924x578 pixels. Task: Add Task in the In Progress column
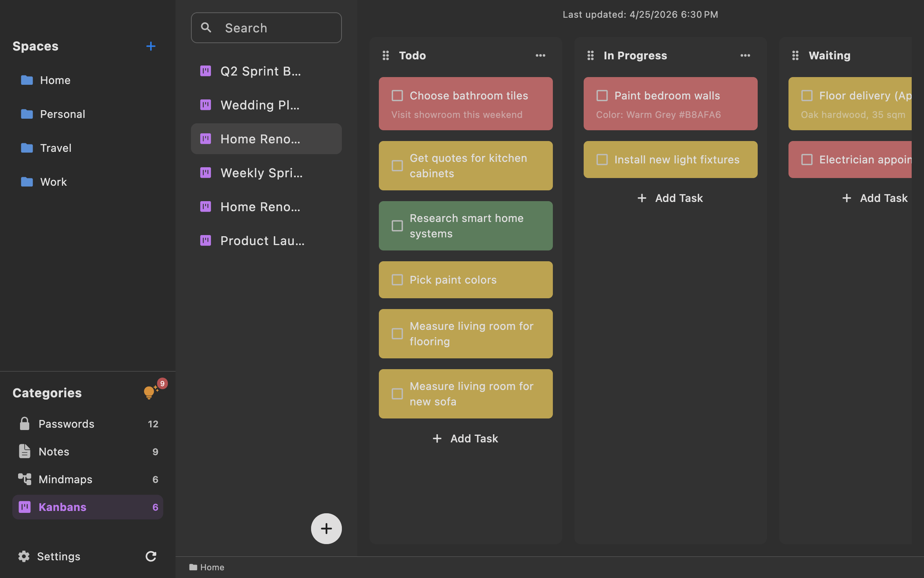tap(670, 198)
